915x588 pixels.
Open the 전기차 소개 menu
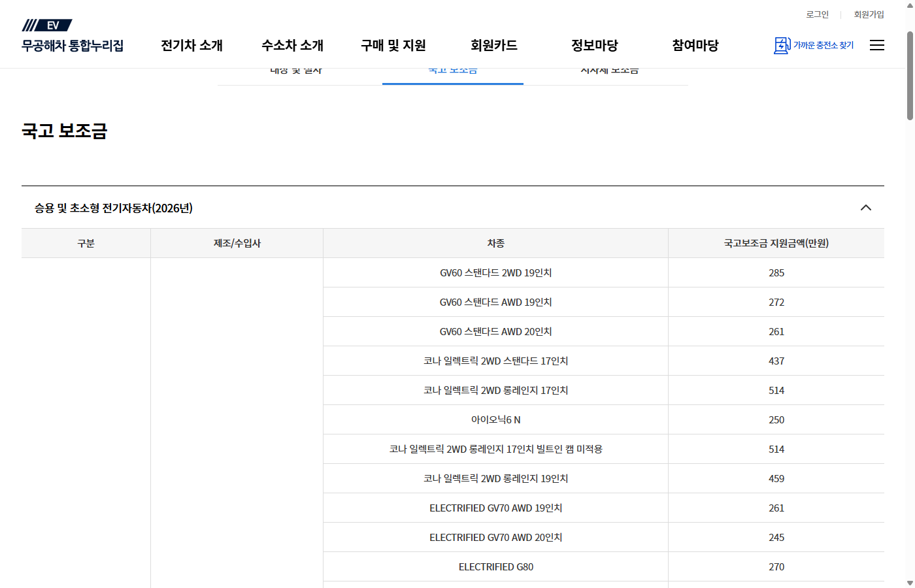[x=191, y=46]
